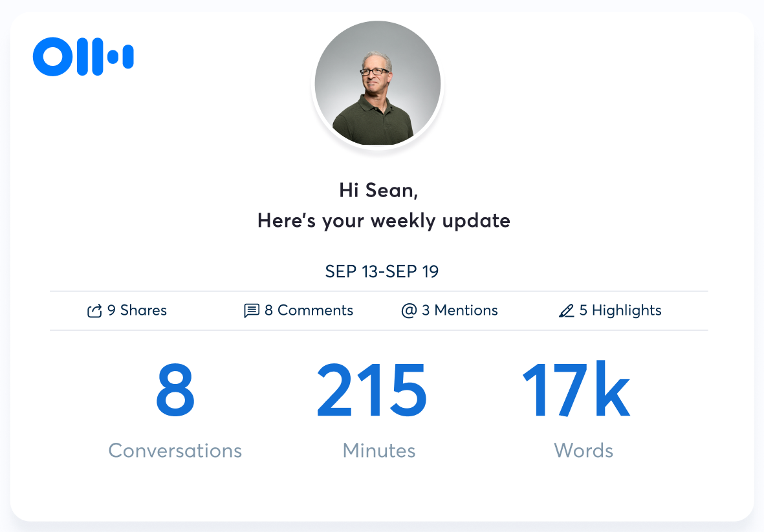This screenshot has height=532, width=764.
Task: Open the 9 Shares label
Action: point(137,310)
